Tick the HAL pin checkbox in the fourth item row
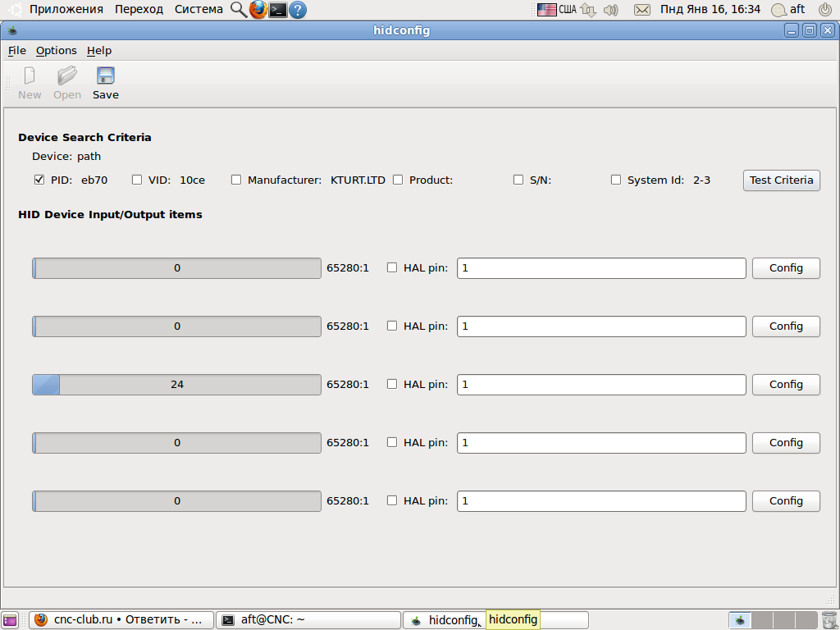The height and width of the screenshot is (630, 840). pos(392,442)
